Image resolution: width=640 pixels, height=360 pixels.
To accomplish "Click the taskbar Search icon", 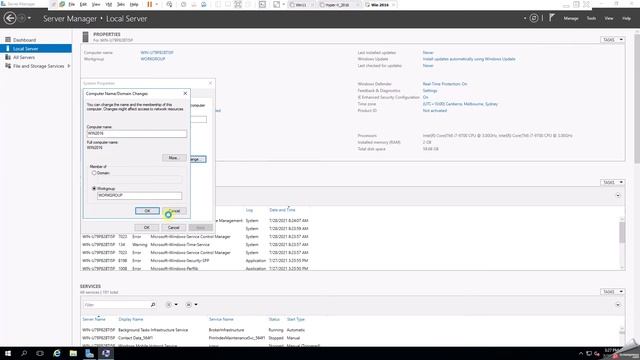I will pos(24,353).
